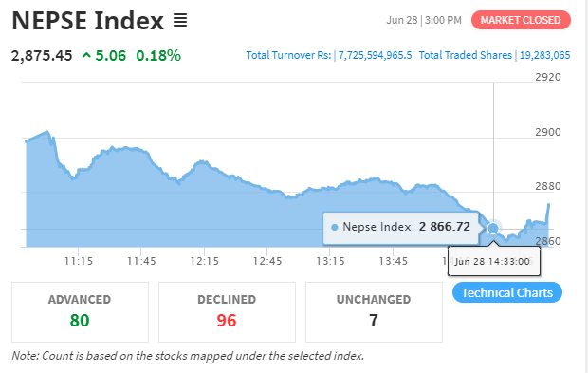Screen dimensions: 588x373
Task: Click the Nepse Index 2 866.72 tooltip
Action: click(x=401, y=228)
